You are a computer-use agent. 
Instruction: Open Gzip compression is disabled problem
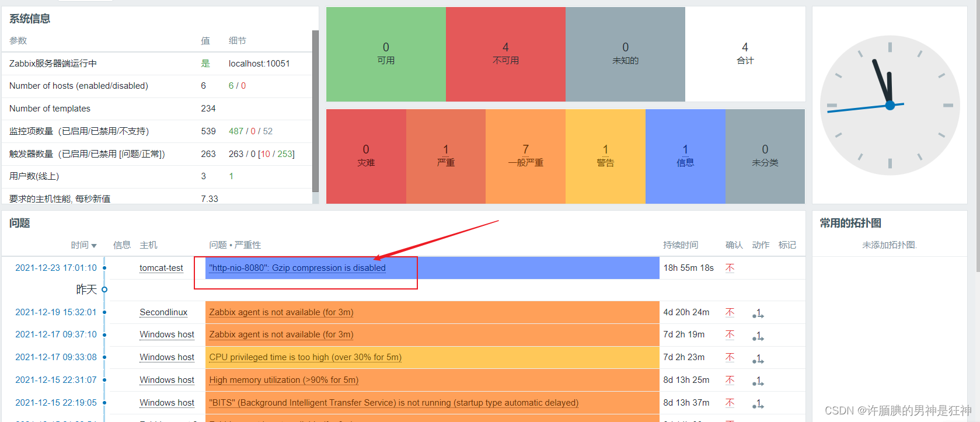click(x=298, y=268)
